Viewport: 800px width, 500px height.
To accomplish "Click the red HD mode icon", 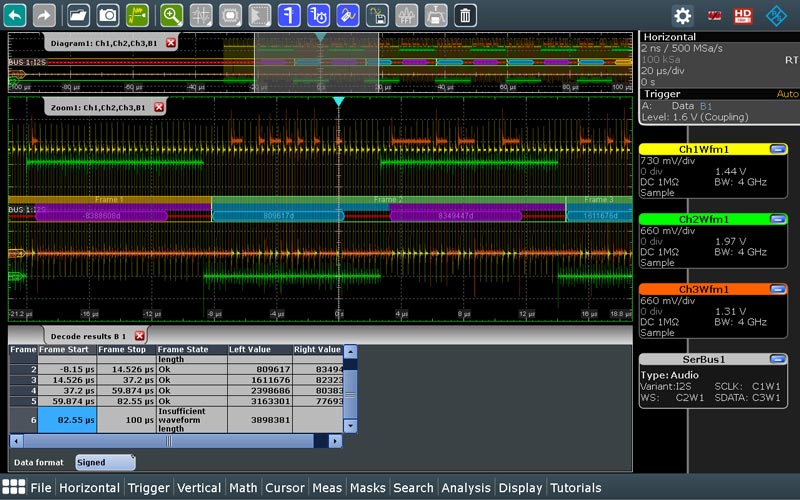I will coord(743,15).
